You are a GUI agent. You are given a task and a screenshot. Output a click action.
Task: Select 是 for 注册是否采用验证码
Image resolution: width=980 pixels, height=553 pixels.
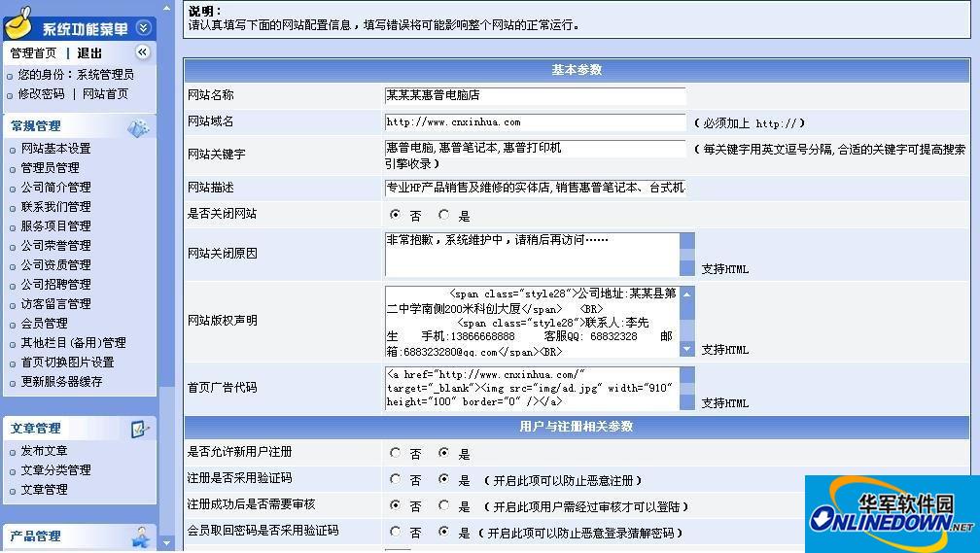pos(443,478)
